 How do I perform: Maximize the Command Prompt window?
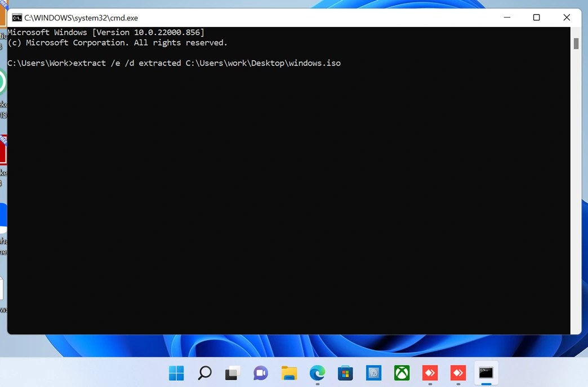[x=536, y=17]
